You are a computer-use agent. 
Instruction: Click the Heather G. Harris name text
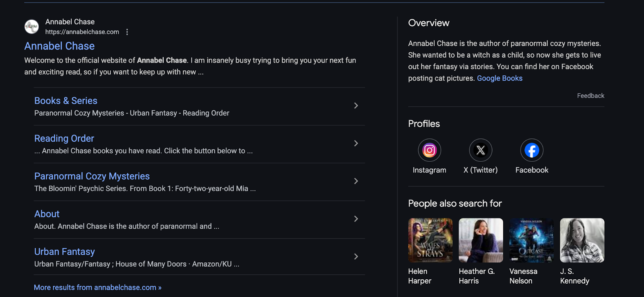pos(477,276)
